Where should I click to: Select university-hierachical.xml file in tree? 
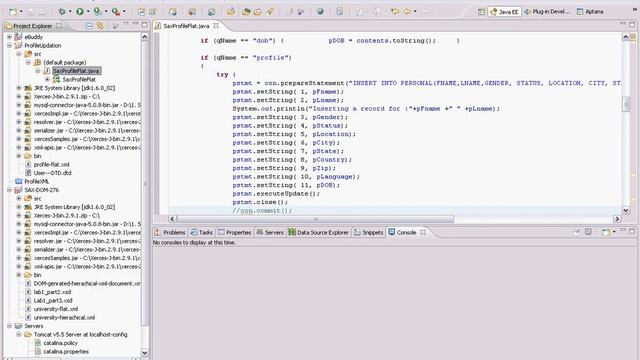pyautogui.click(x=64, y=318)
